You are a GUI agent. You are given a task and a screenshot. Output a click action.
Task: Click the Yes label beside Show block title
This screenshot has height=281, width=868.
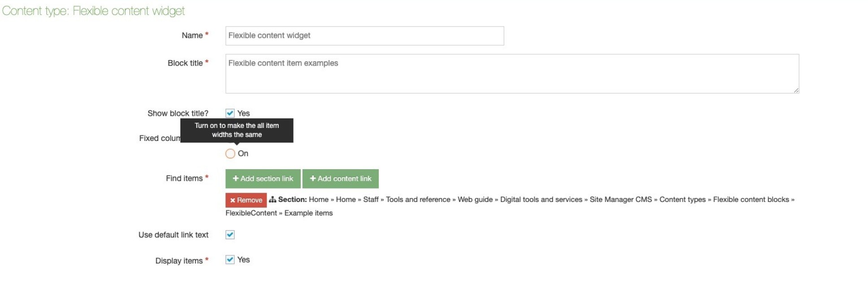point(243,114)
